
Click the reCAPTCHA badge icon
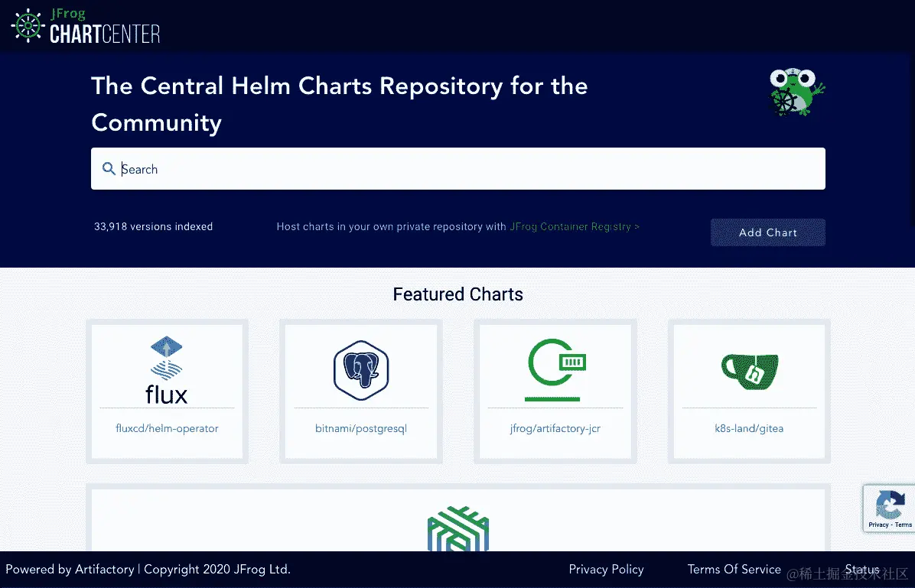coord(889,504)
